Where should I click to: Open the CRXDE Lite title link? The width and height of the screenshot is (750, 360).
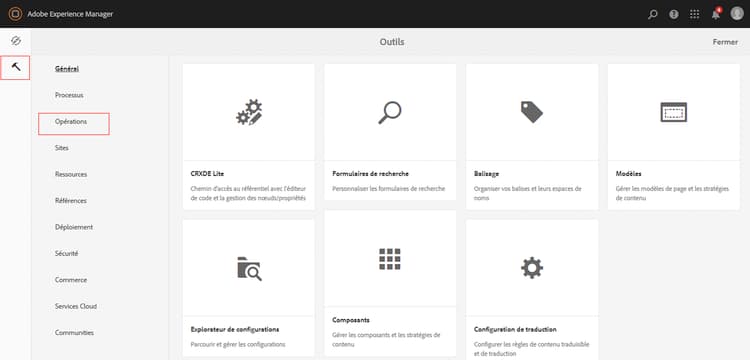tap(207, 174)
